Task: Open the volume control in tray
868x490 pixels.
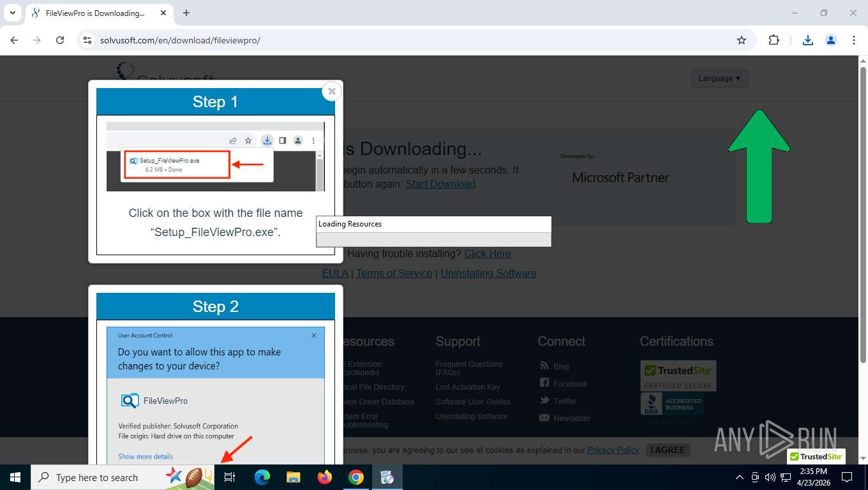Action: coord(770,477)
